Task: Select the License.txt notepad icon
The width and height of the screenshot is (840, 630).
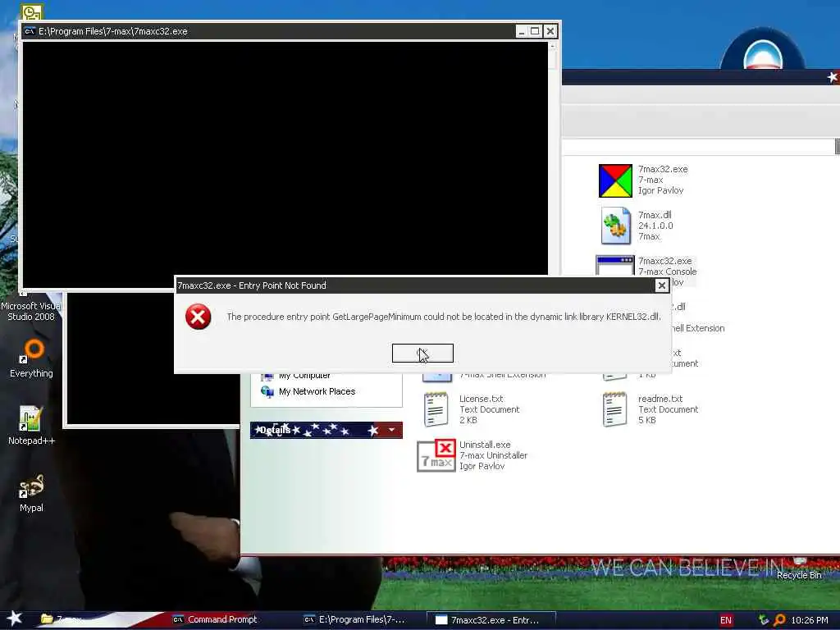Action: point(436,409)
